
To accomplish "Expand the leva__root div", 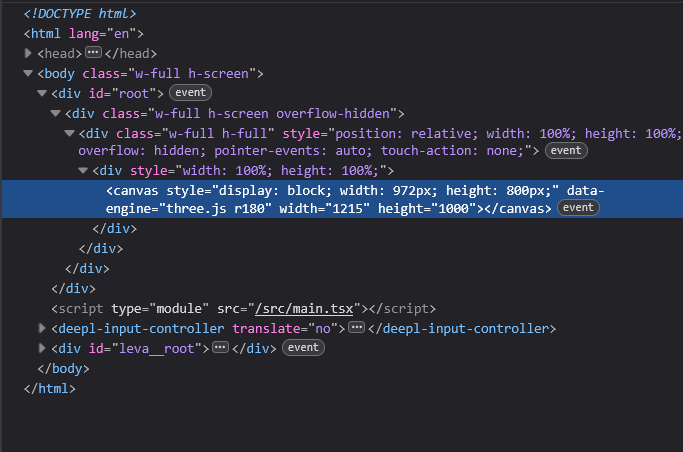I will [42, 348].
